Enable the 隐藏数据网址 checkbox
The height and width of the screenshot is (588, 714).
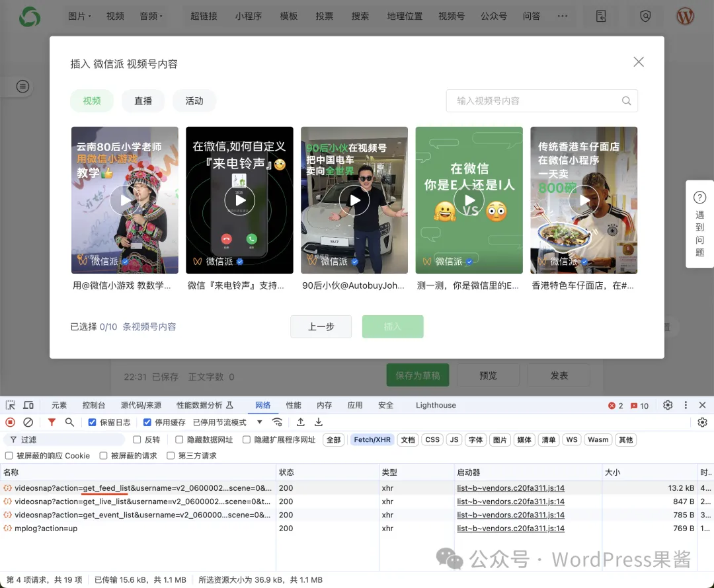pyautogui.click(x=179, y=439)
